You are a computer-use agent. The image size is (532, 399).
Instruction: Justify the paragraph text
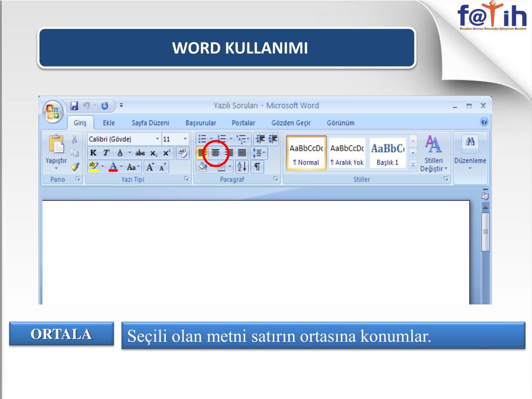242,153
